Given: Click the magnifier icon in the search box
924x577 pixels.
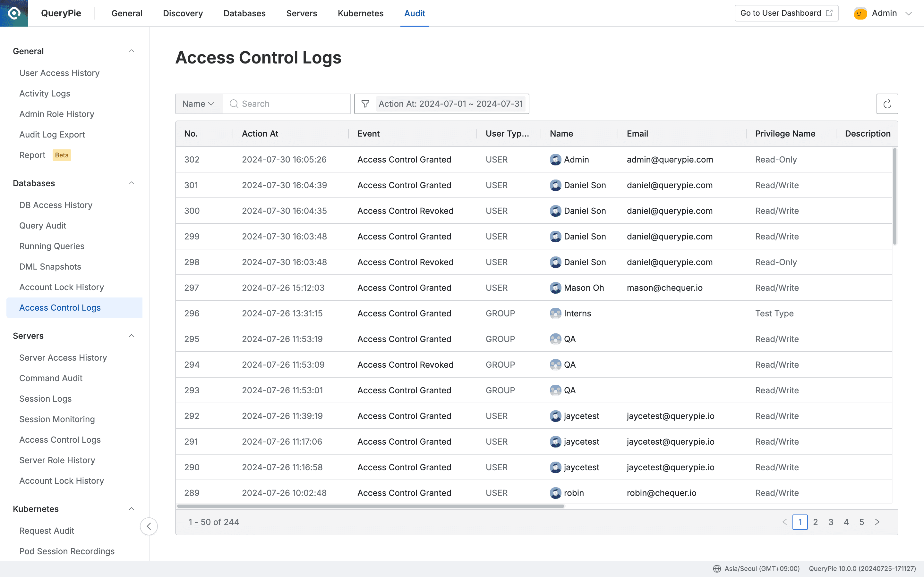Looking at the screenshot, I should click(x=234, y=104).
